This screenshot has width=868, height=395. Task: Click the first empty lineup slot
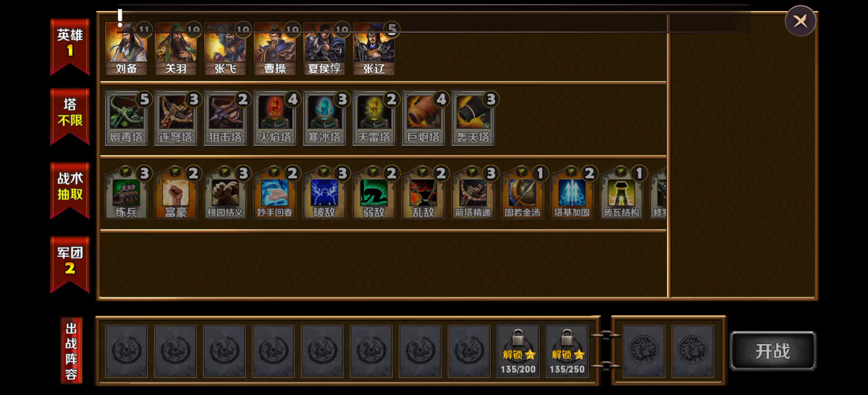(x=126, y=351)
